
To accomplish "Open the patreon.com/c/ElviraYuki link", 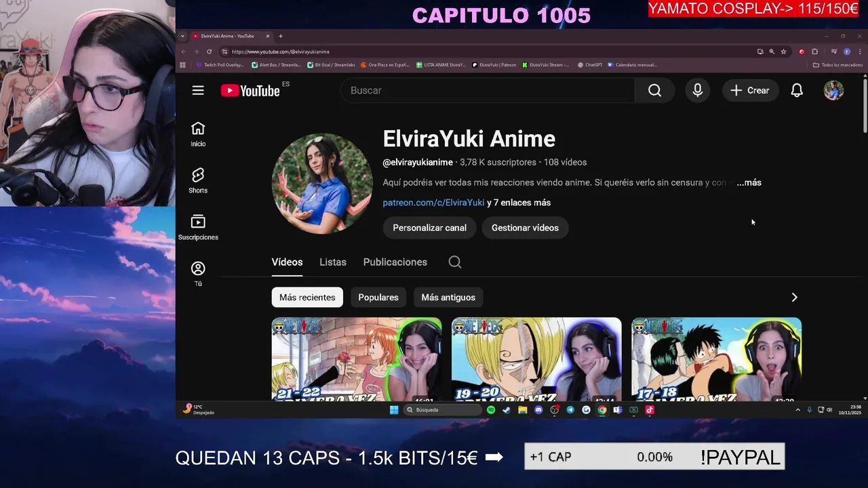I will (433, 203).
